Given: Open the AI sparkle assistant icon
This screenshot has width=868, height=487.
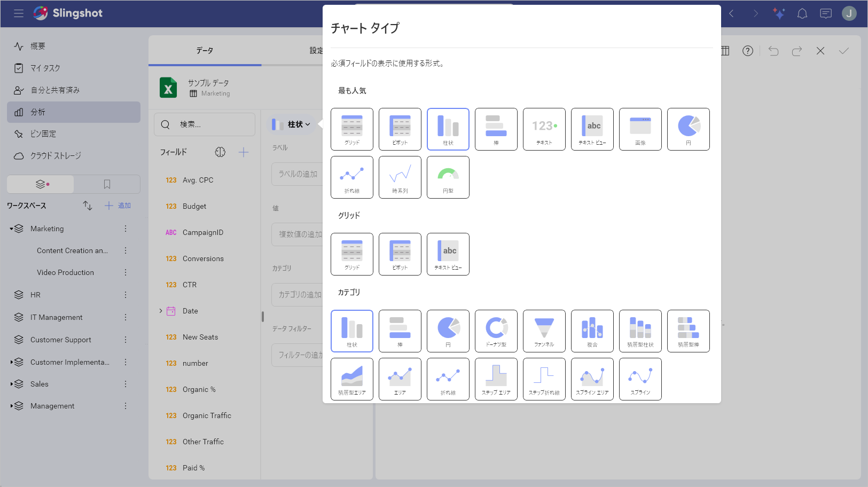Looking at the screenshot, I should [779, 13].
